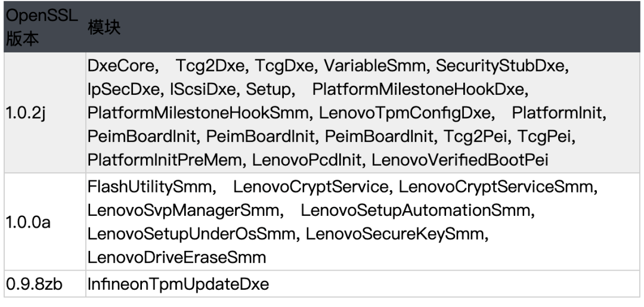Viewport: 644px width, 307px height.
Task: Click the InfineonTpmUpdateDxe module text
Action: pos(178,284)
